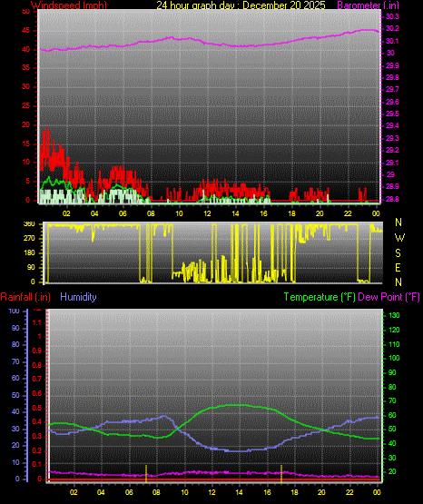Select the '15' value on windspeed axis

coord(26,143)
